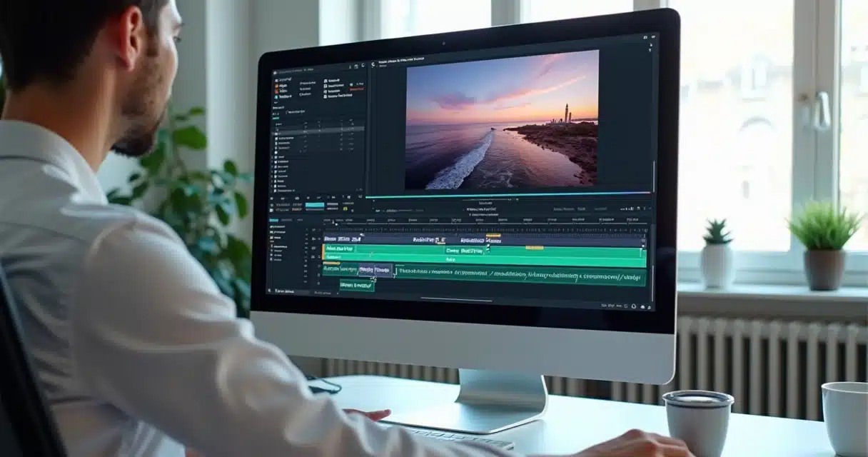Click the back arrow icon above the preview

(x=373, y=66)
